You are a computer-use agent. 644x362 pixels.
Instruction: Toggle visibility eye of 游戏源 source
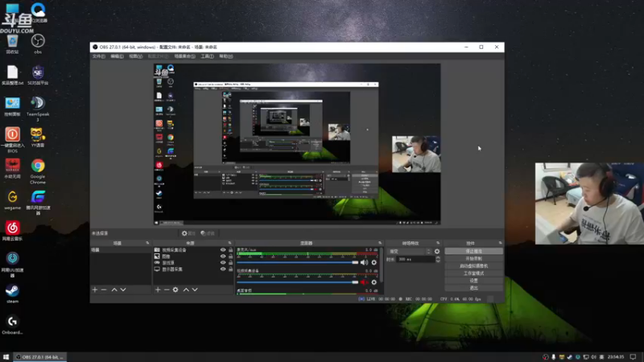223,263
